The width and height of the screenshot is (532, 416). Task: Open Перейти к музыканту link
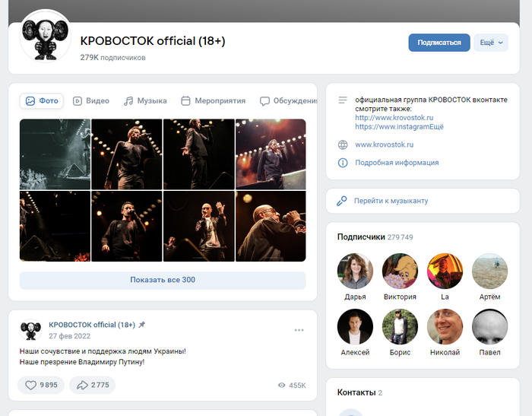[391, 201]
